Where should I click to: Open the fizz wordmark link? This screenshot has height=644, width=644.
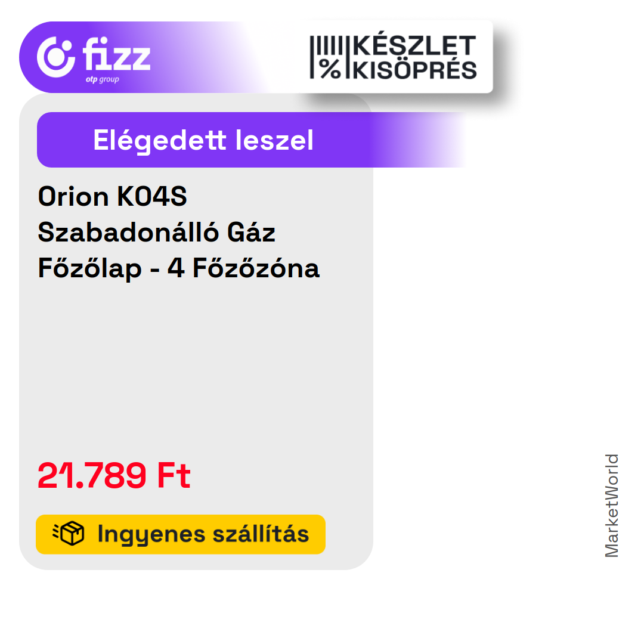[116, 54]
